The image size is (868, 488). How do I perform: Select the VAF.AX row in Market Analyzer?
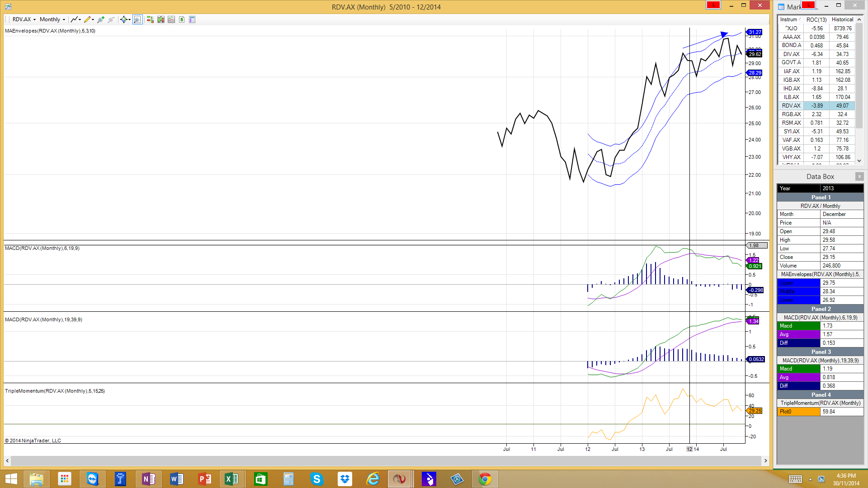point(791,140)
